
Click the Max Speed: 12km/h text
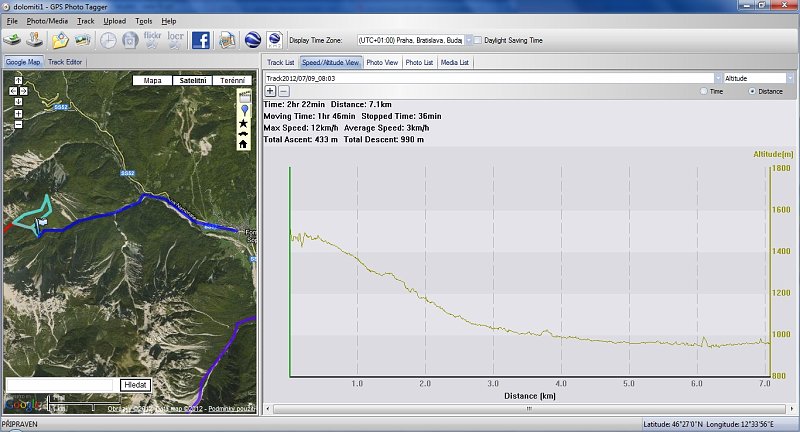tap(301, 128)
